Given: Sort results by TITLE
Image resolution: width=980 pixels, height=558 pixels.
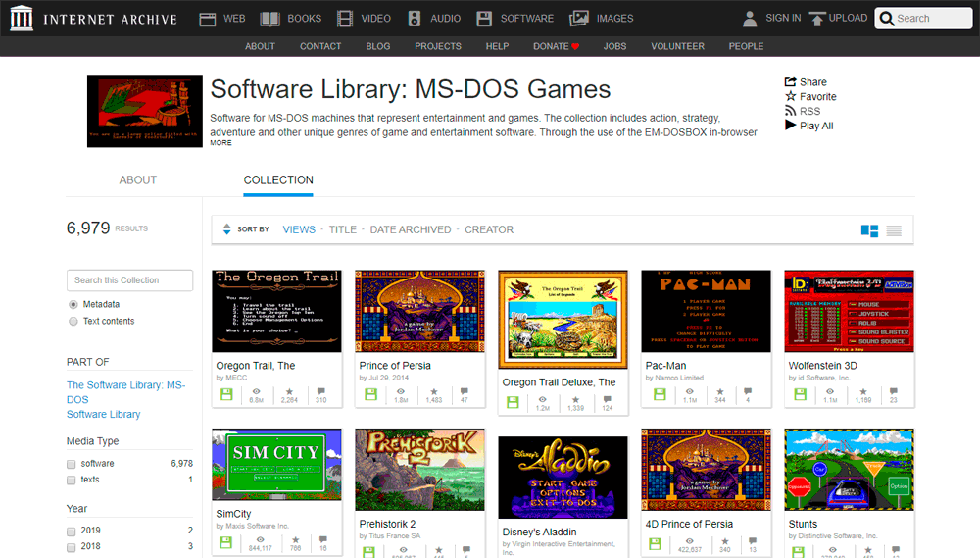Looking at the screenshot, I should click(x=342, y=229).
